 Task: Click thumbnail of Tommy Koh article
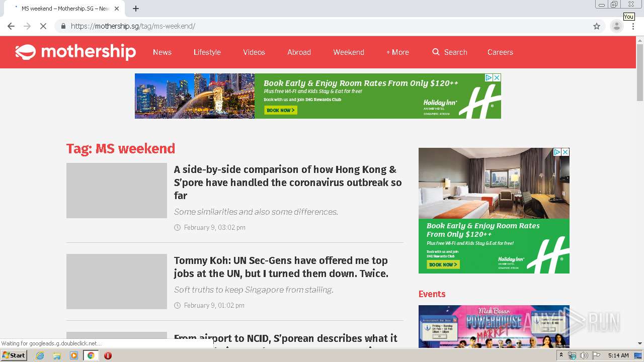(x=117, y=282)
